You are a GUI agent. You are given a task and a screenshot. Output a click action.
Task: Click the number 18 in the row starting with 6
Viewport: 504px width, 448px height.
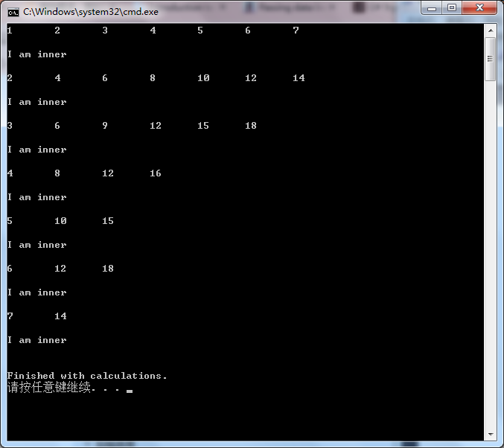click(108, 269)
